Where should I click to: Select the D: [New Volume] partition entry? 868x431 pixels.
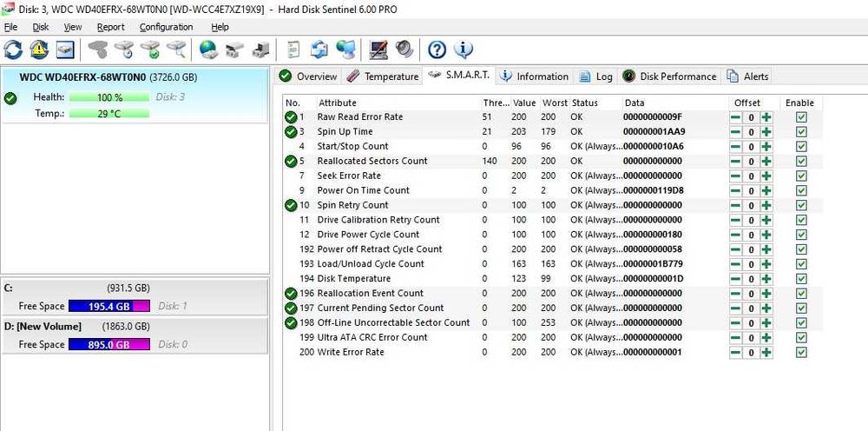[135, 335]
